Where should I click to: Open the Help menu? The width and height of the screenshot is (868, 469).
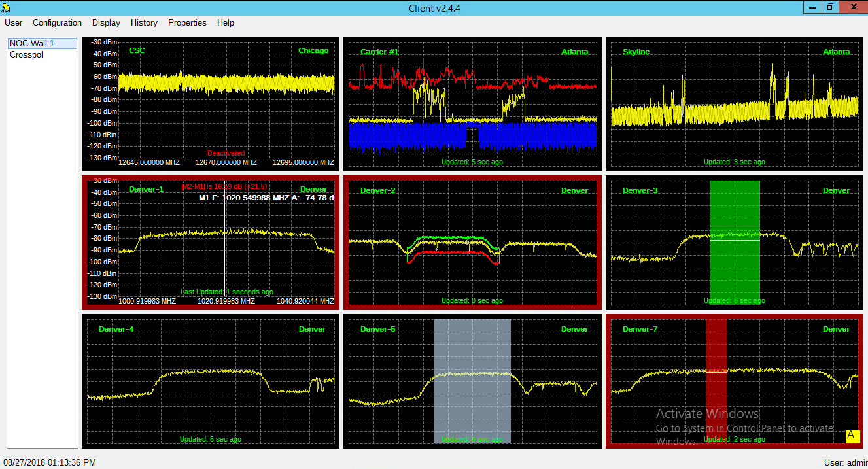[x=225, y=22]
